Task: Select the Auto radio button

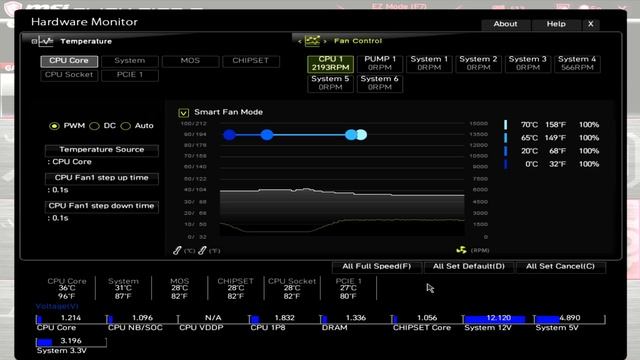Action: [126, 126]
